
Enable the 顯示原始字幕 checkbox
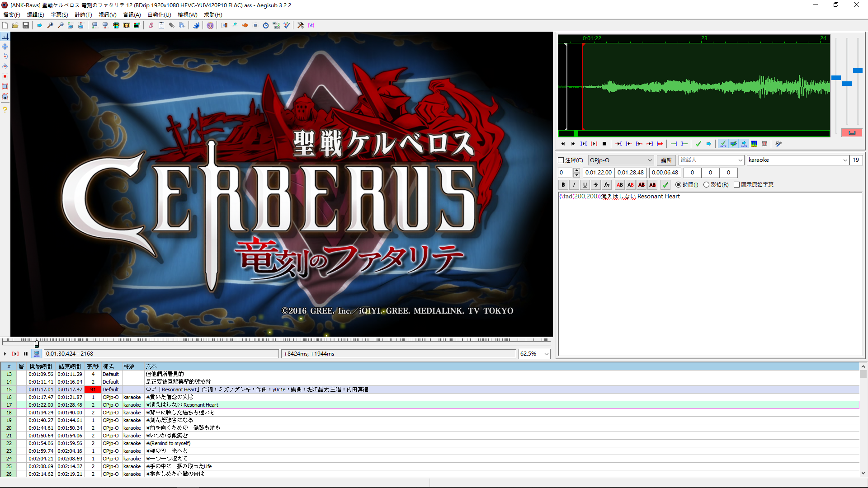click(x=736, y=184)
